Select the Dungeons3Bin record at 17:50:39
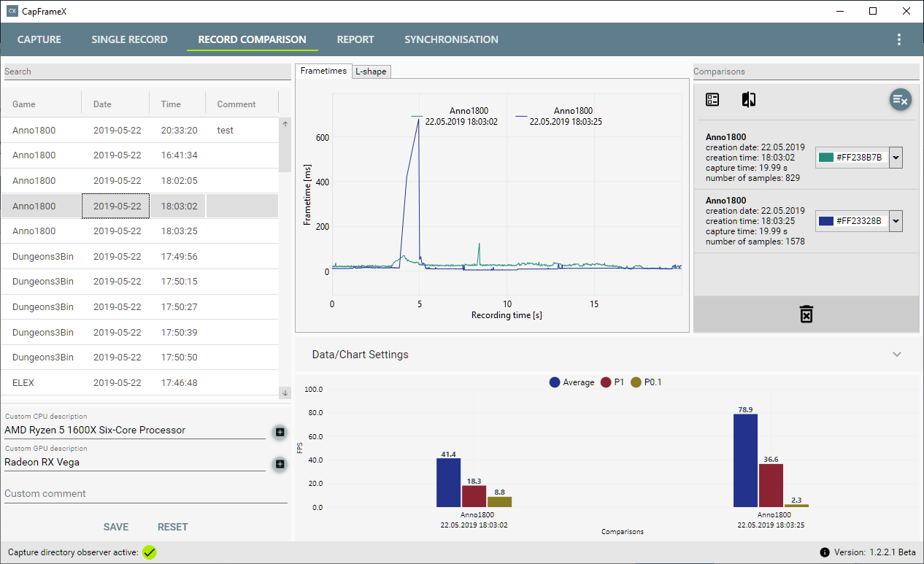The height and width of the screenshot is (564, 924). pos(139,332)
